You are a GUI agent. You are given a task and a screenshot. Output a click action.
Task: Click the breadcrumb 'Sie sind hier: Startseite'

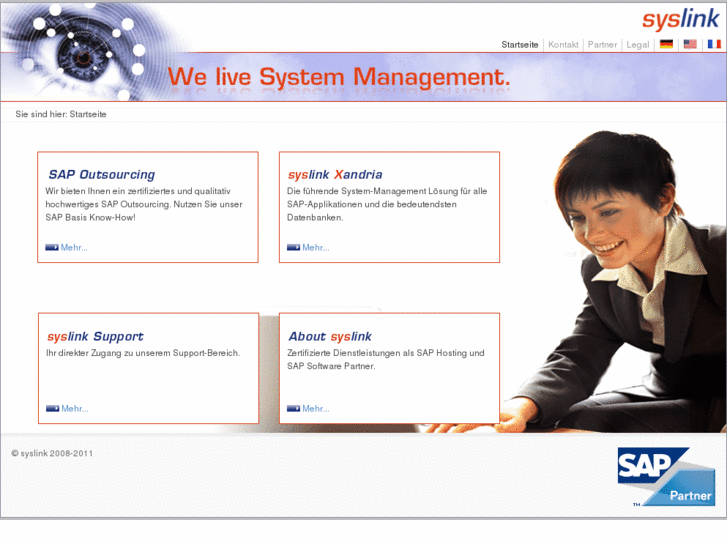(x=61, y=114)
